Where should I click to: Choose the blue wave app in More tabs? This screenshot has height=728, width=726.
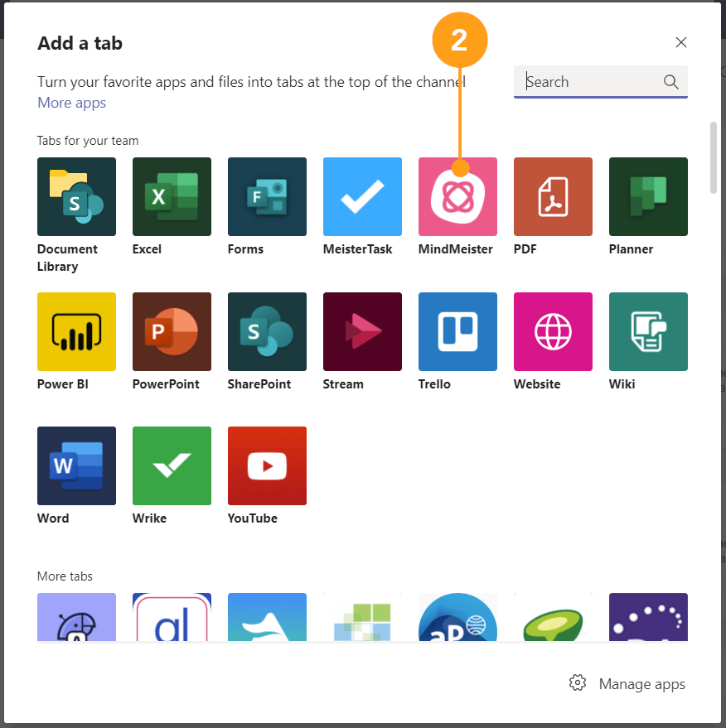[x=267, y=617]
